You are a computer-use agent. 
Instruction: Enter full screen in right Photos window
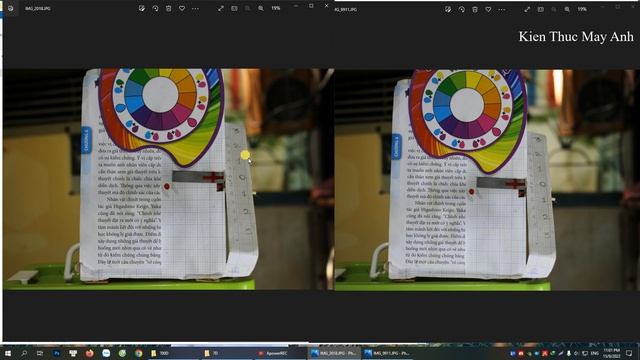point(527,9)
